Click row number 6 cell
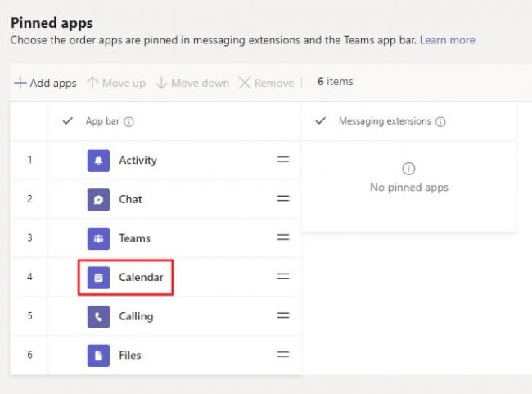Screen dimensions: 532x394 (x=29, y=355)
